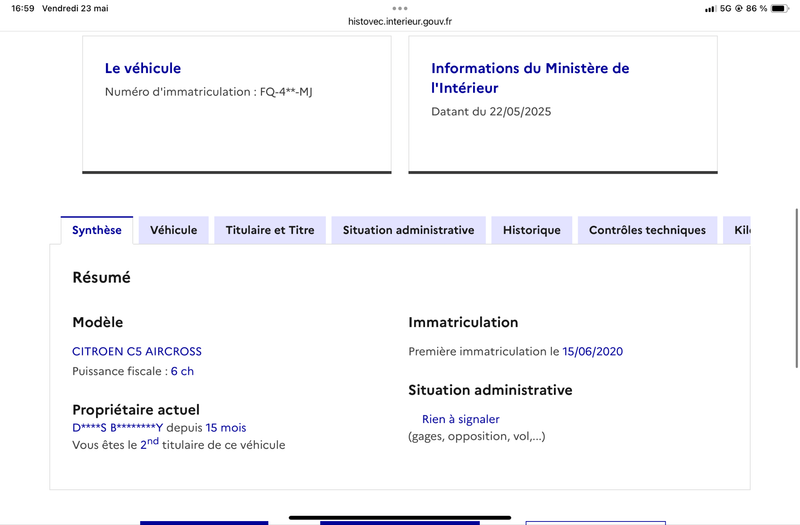Open the Synthèse tab
The width and height of the screenshot is (800, 525).
[97, 230]
